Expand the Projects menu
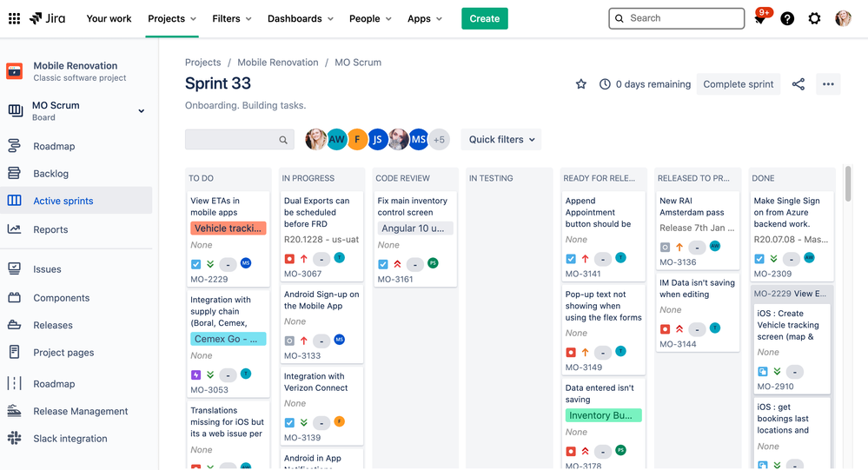868x470 pixels. coord(172,19)
